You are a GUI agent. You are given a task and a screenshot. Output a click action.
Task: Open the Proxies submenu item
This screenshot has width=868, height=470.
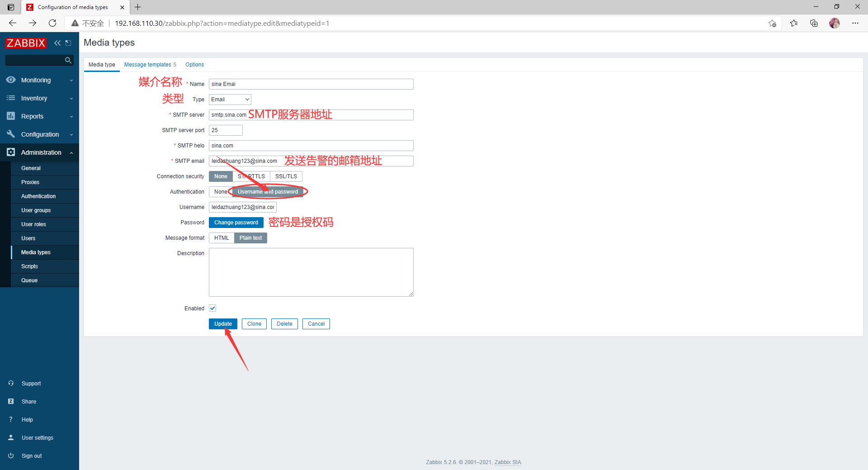(45, 182)
